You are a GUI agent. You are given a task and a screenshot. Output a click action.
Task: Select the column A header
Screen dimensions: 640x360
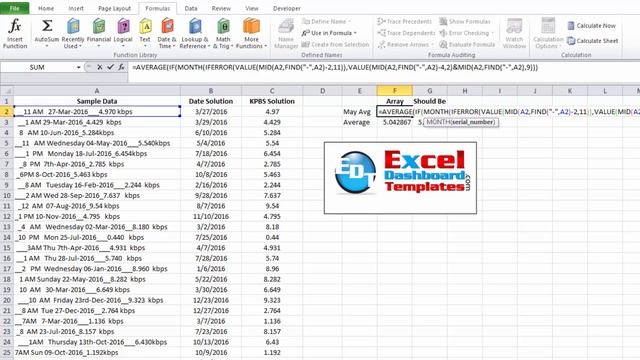pos(97,91)
